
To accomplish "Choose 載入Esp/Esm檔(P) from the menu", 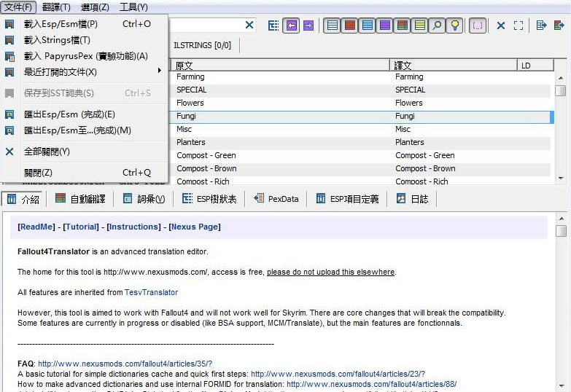I will tap(85, 24).
